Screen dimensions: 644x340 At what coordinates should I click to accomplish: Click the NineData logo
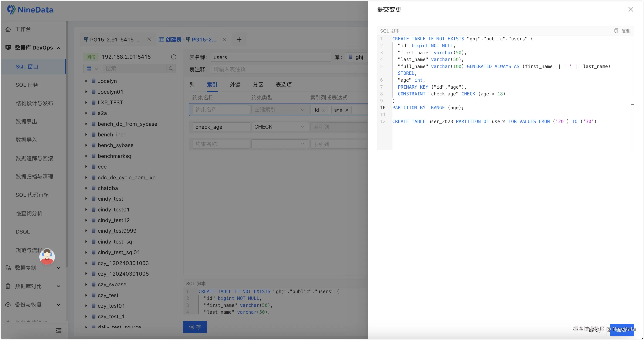click(30, 10)
